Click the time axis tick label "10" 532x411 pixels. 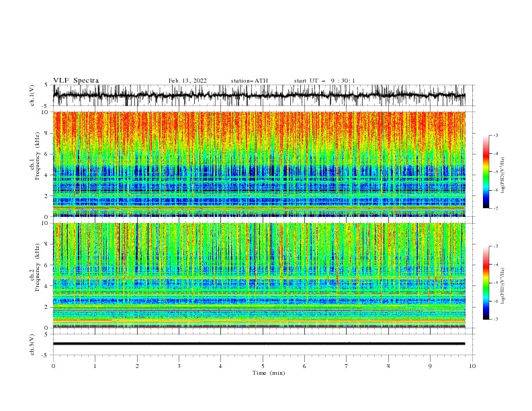point(472,366)
